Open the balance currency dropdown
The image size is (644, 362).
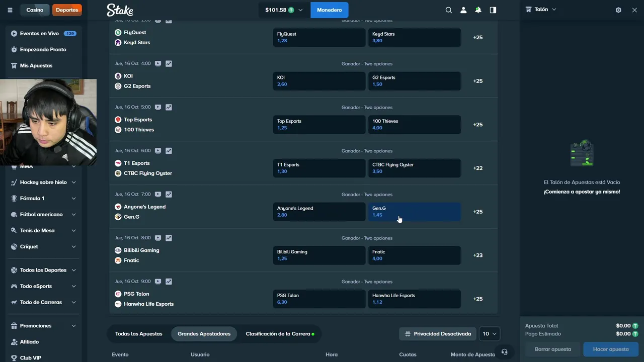[284, 10]
